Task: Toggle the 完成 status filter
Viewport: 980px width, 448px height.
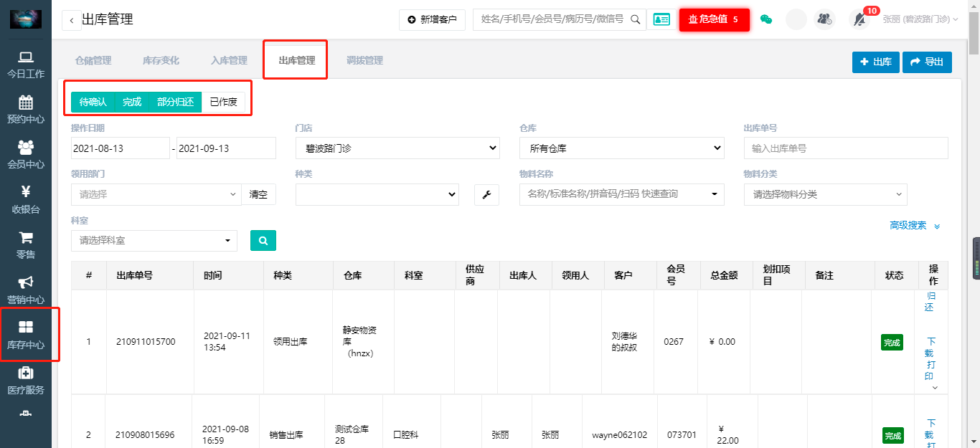Action: pos(132,103)
